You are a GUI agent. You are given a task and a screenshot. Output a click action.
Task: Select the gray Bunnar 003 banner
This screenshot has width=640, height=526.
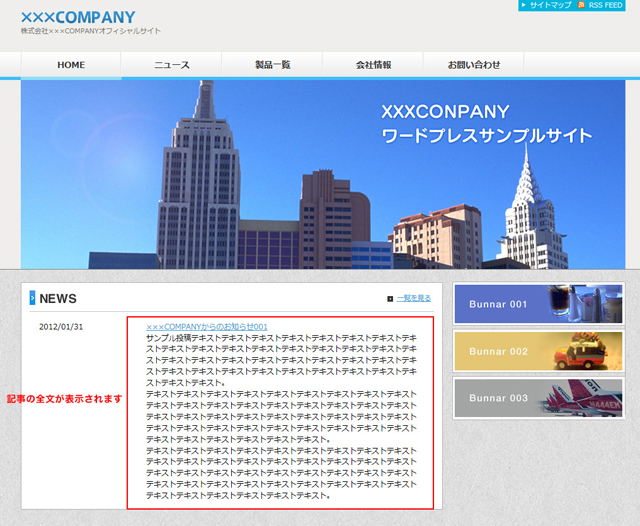click(539, 398)
